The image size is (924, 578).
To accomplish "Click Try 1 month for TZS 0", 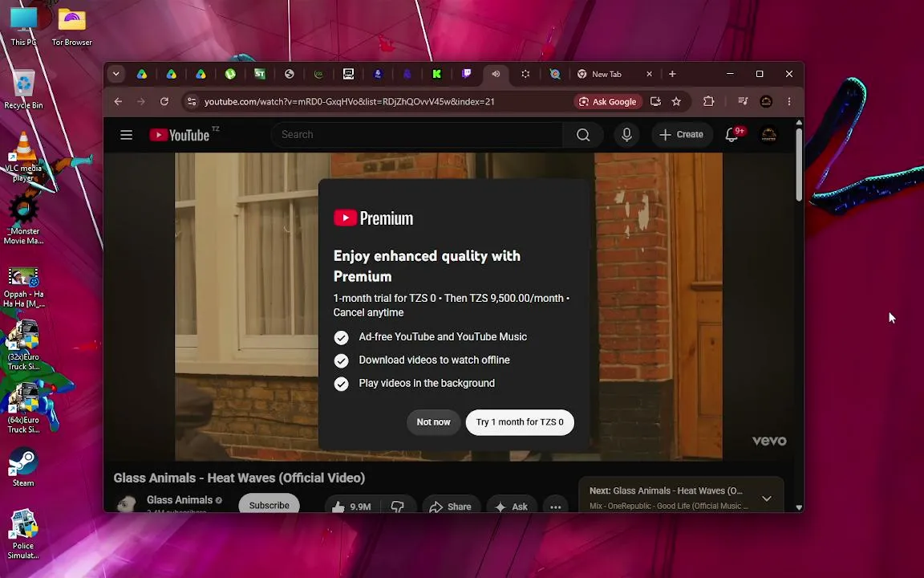I will 520,422.
